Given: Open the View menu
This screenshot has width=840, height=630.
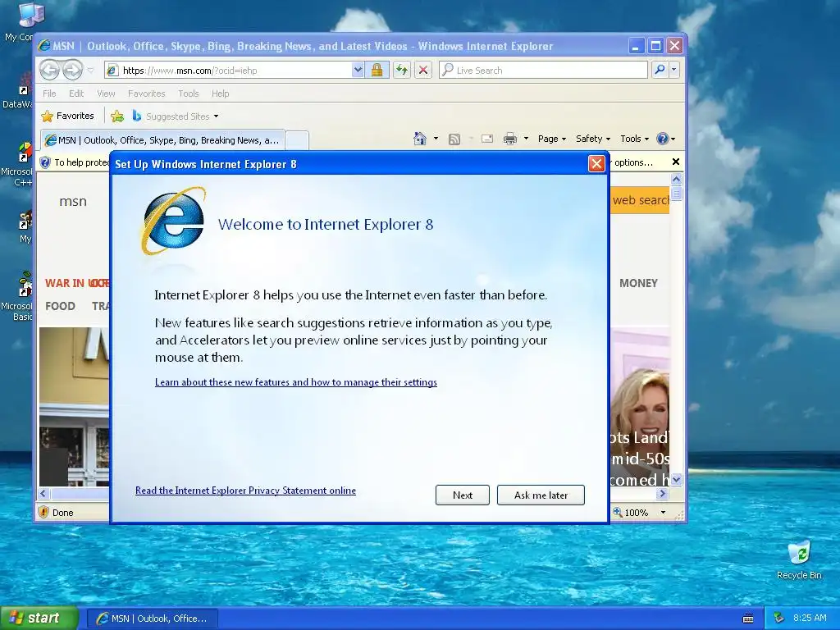Looking at the screenshot, I should (x=106, y=94).
